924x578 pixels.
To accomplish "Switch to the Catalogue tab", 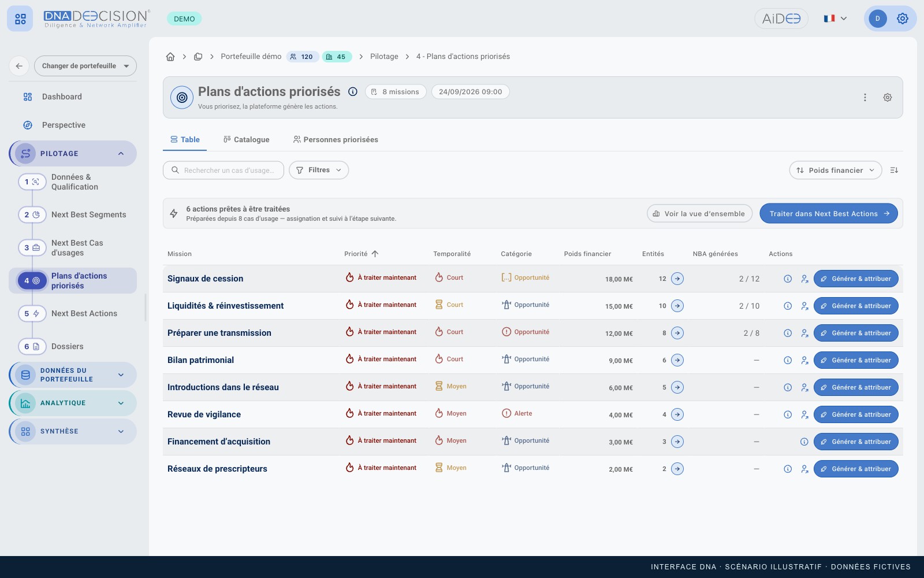I will click(247, 139).
